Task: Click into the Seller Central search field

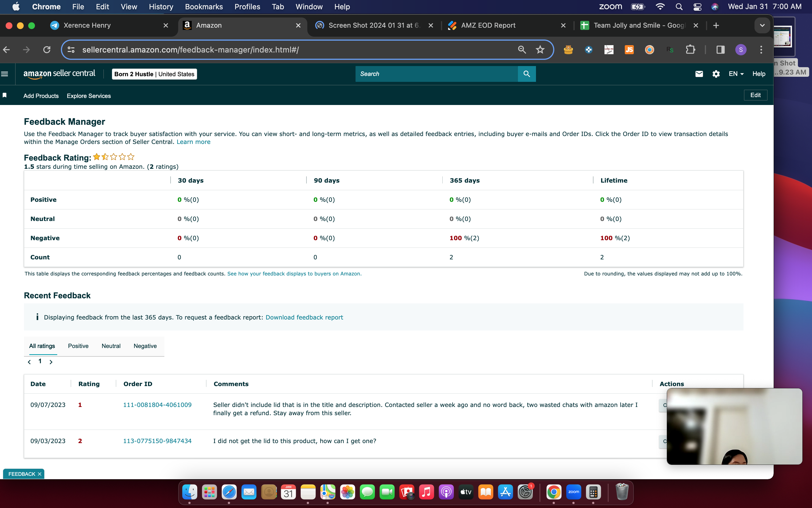Action: click(x=436, y=74)
